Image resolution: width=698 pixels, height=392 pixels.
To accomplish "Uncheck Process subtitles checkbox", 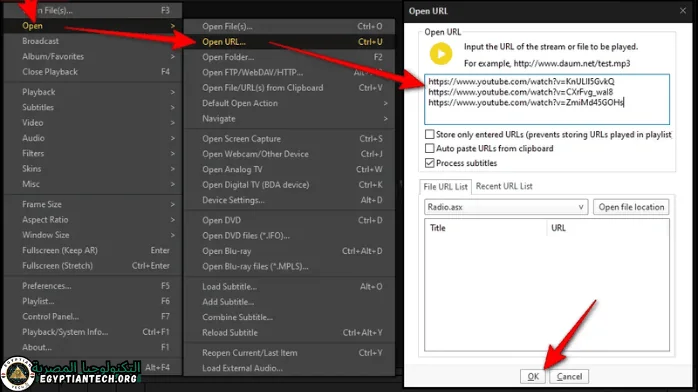I will click(x=430, y=163).
